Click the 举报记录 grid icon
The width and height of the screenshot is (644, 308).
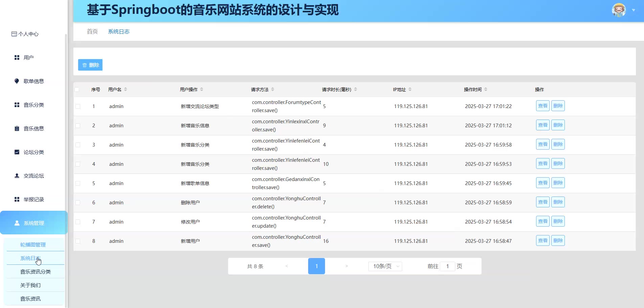coord(17,199)
